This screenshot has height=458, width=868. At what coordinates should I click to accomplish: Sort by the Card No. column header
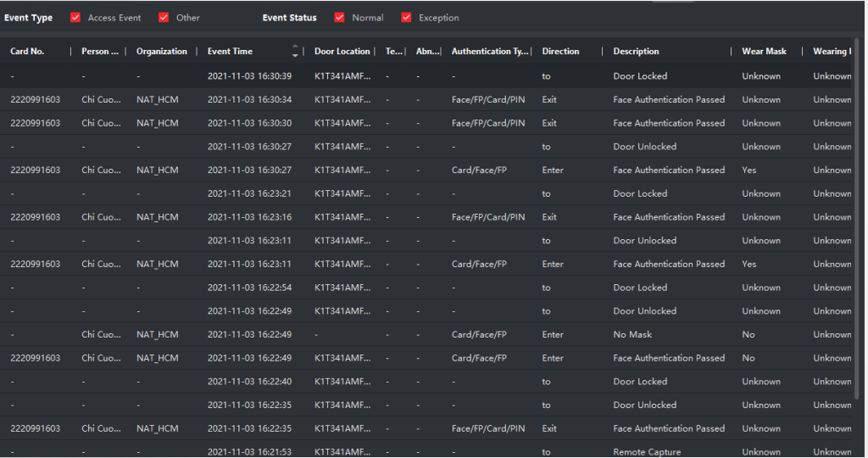[x=27, y=52]
